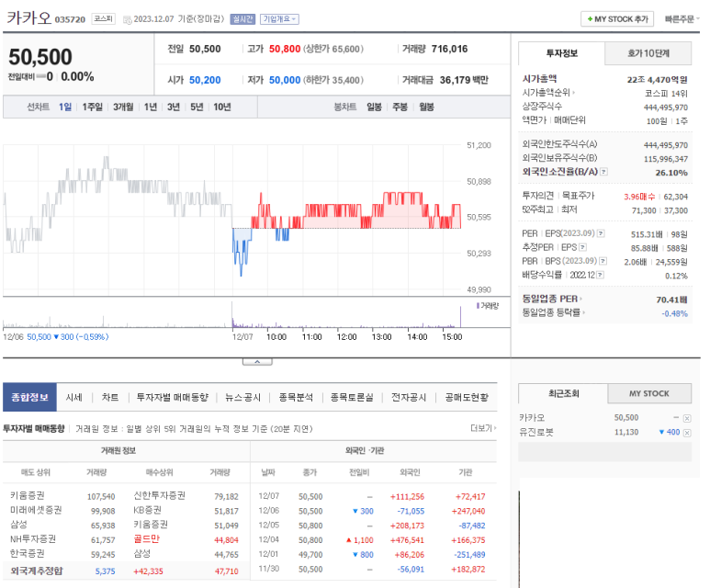Open 공매도현황 tab
This screenshot has width=710, height=588.
tap(467, 397)
